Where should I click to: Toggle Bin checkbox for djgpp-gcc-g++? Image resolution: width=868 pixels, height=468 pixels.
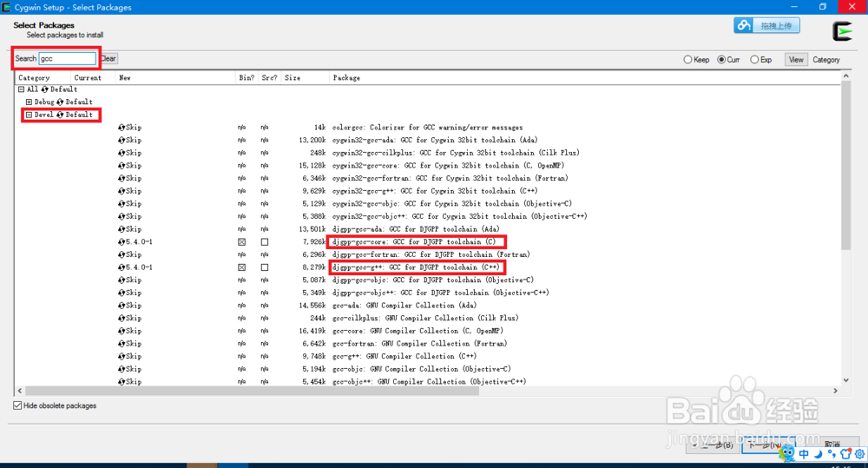coord(242,267)
